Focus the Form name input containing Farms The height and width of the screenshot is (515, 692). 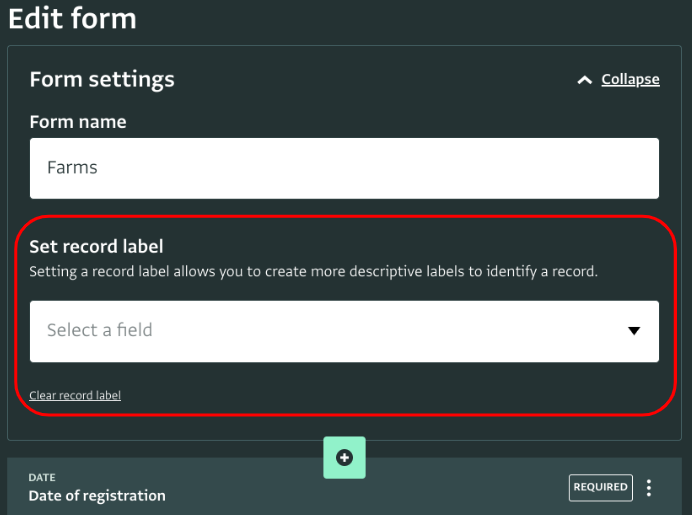(x=344, y=168)
